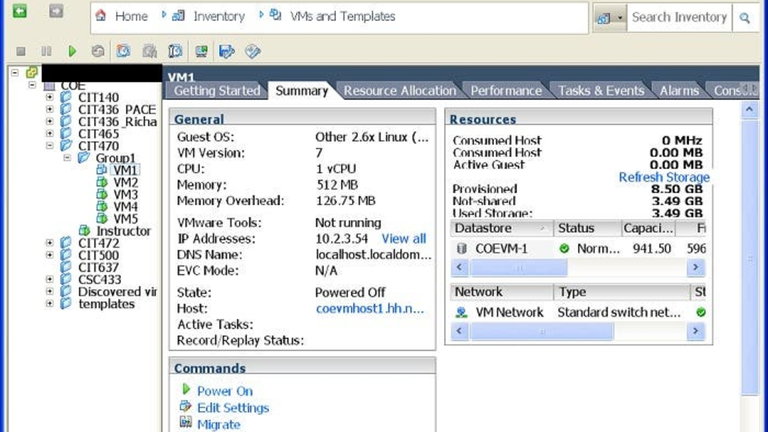
Task: Select the COEVM-1 datastore row
Action: 578,248
